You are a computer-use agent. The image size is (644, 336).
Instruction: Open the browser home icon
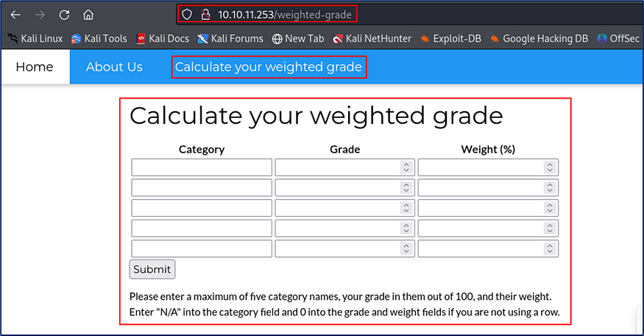(88, 15)
